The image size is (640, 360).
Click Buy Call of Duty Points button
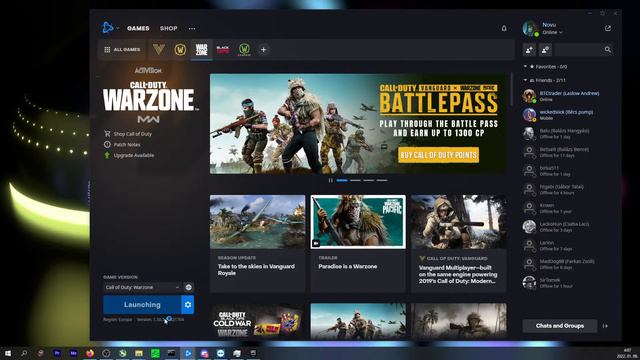click(x=438, y=155)
